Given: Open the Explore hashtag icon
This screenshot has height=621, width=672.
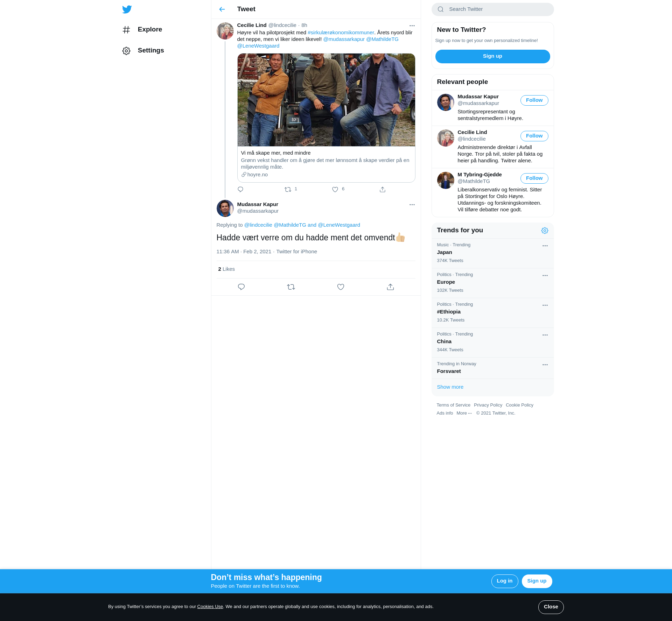Looking at the screenshot, I should coord(126,30).
